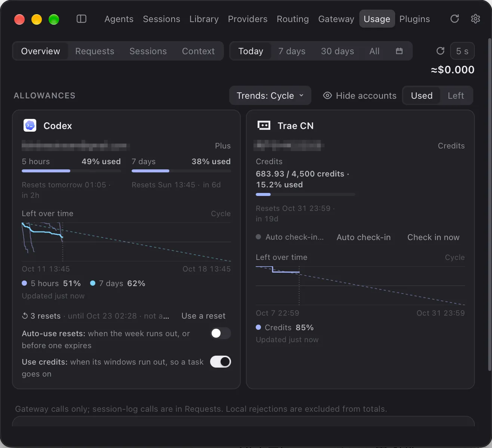The height and width of the screenshot is (448, 492).
Task: Go to the Sessions top navigation tab
Action: (x=162, y=19)
